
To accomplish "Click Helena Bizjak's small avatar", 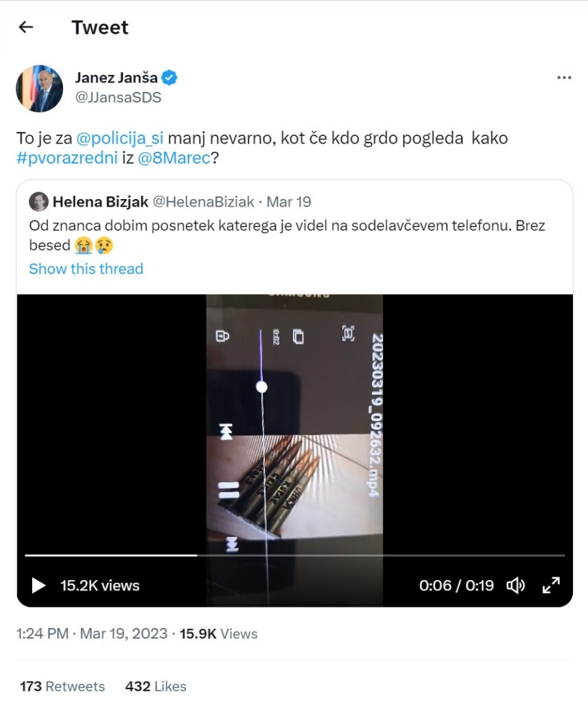I will click(38, 202).
